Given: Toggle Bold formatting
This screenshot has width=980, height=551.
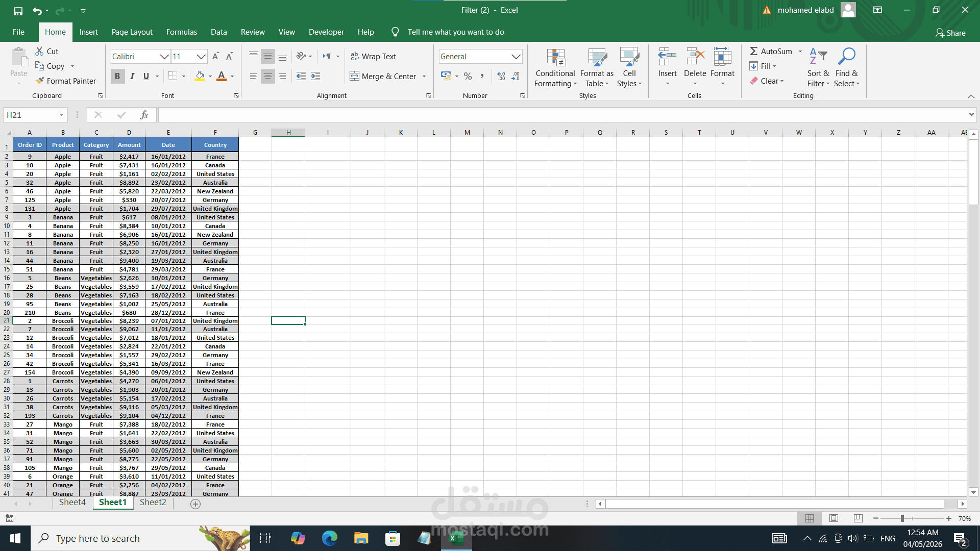Looking at the screenshot, I should click(117, 76).
